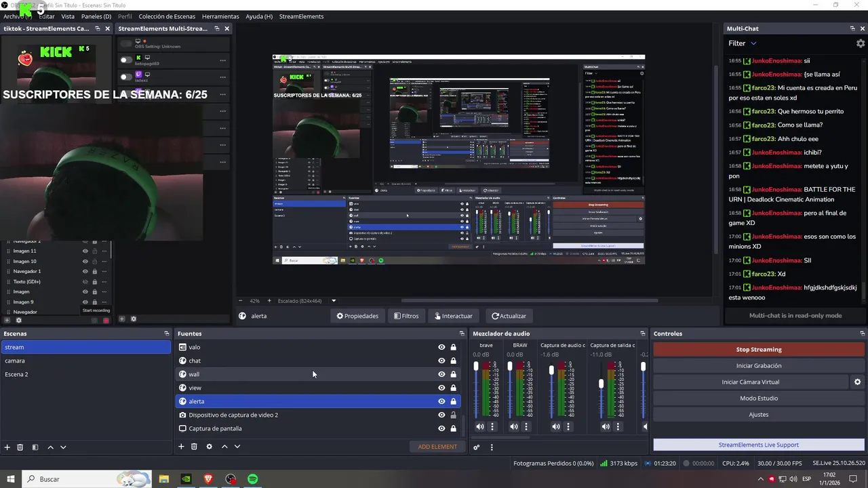
Task: Mute the Captura de audio channel
Action: tap(556, 427)
